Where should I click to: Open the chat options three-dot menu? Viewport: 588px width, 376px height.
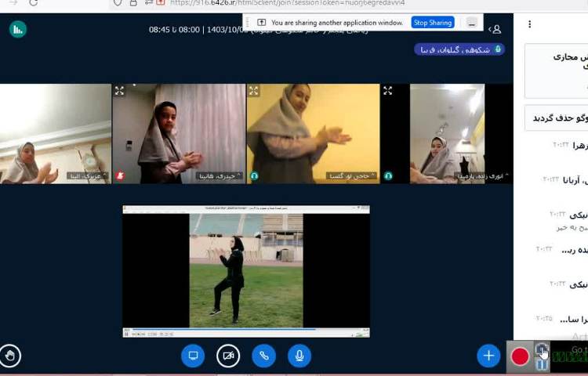(529, 24)
